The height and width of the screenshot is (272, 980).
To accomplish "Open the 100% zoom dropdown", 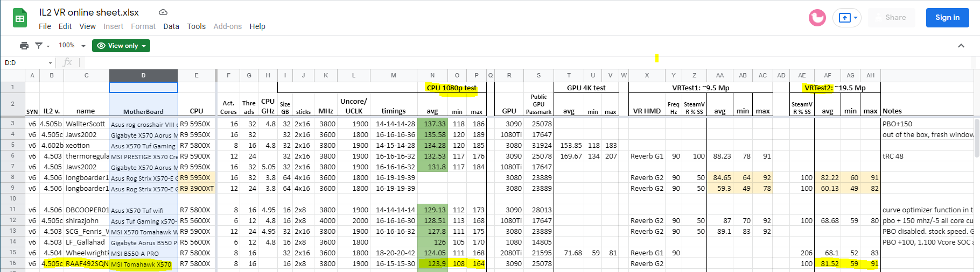I will [x=72, y=46].
